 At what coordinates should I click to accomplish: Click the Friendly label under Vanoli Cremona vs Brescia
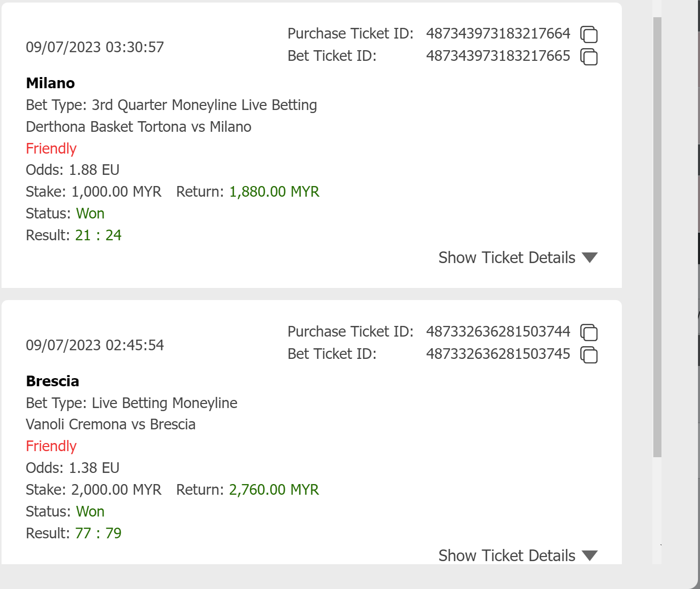(51, 446)
